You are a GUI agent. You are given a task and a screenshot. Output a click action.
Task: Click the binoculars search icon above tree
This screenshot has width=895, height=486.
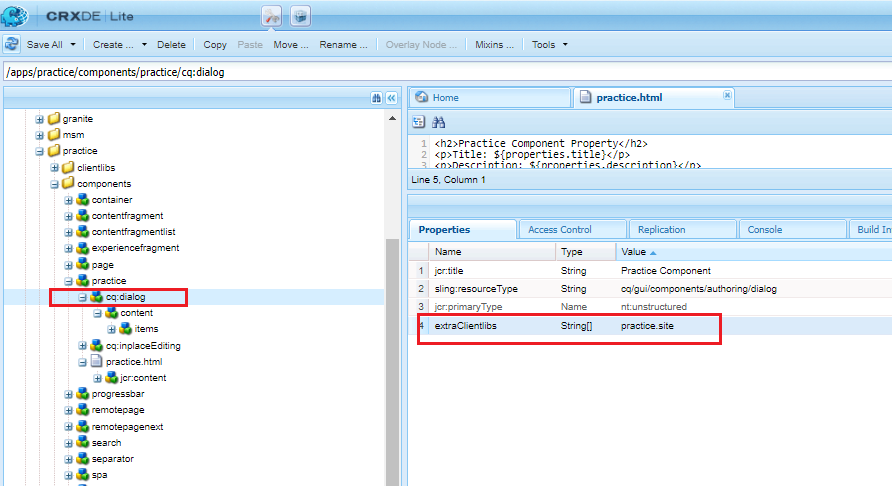click(x=376, y=98)
